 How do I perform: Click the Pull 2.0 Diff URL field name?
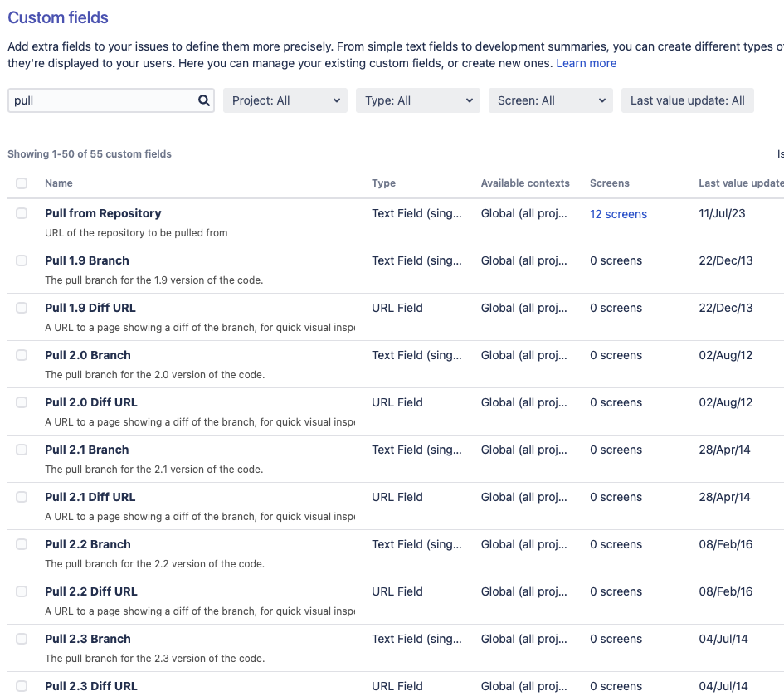91,402
